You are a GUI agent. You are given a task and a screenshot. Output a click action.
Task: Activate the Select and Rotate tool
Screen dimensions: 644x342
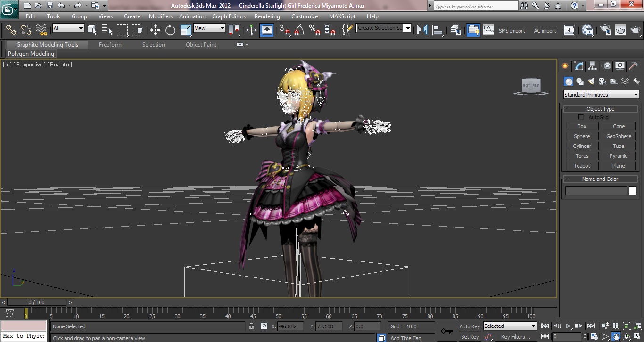[170, 30]
